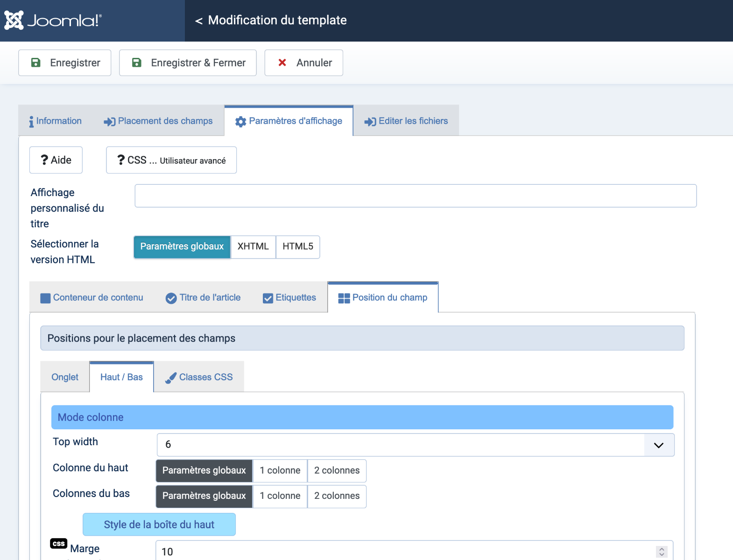
Task: Switch to Titre de l'article tab
Action: [x=203, y=298]
